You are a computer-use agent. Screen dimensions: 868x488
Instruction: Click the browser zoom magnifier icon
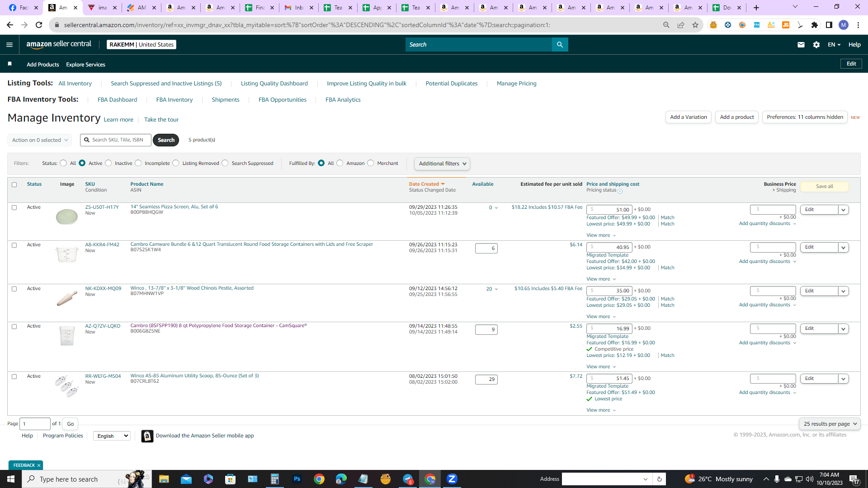point(666,25)
